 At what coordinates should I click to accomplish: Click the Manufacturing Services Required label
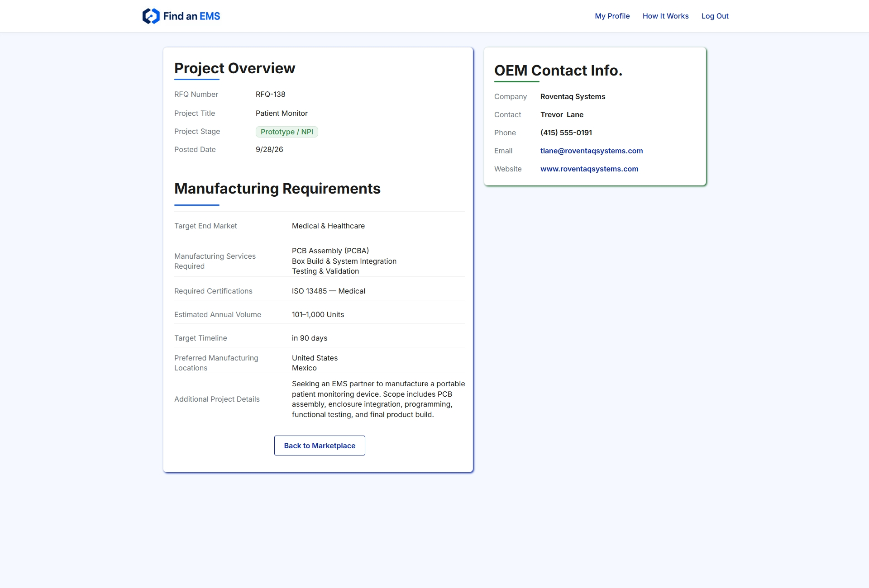pyautogui.click(x=215, y=261)
